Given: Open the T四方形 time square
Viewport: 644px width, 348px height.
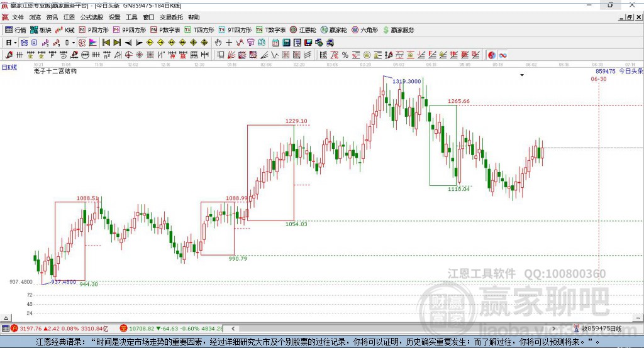Looking at the screenshot, I should (199, 30).
